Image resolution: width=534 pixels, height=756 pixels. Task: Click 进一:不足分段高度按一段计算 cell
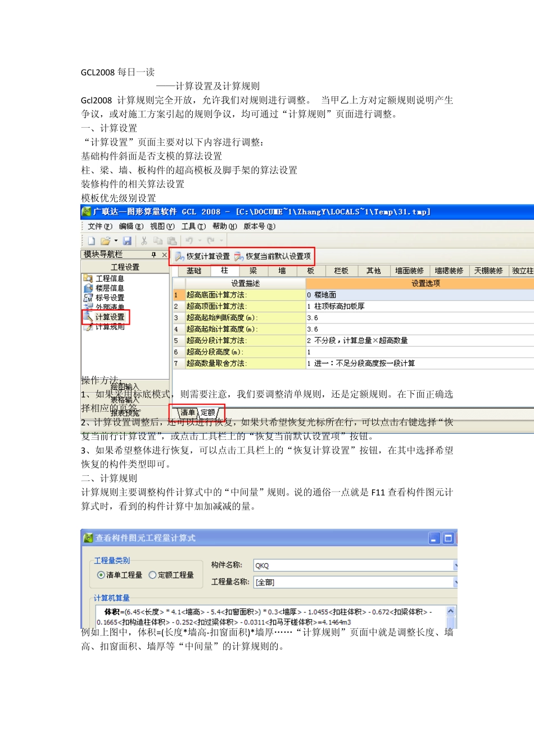[x=419, y=363]
